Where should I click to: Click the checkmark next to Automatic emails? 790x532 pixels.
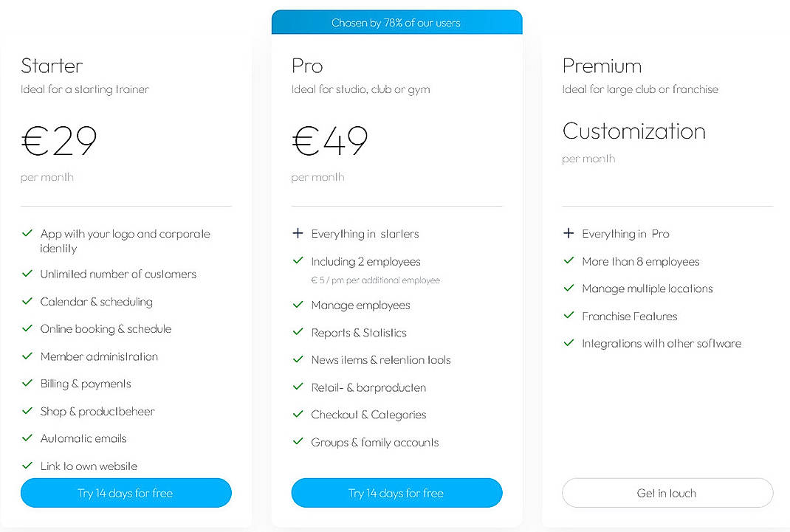pyautogui.click(x=27, y=438)
